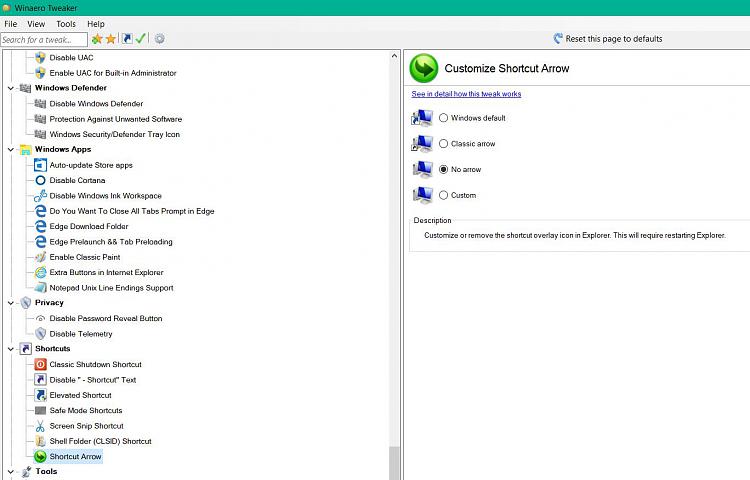Click the bookmarks star toolbar icon
This screenshot has width=750, height=480.
(x=111, y=39)
